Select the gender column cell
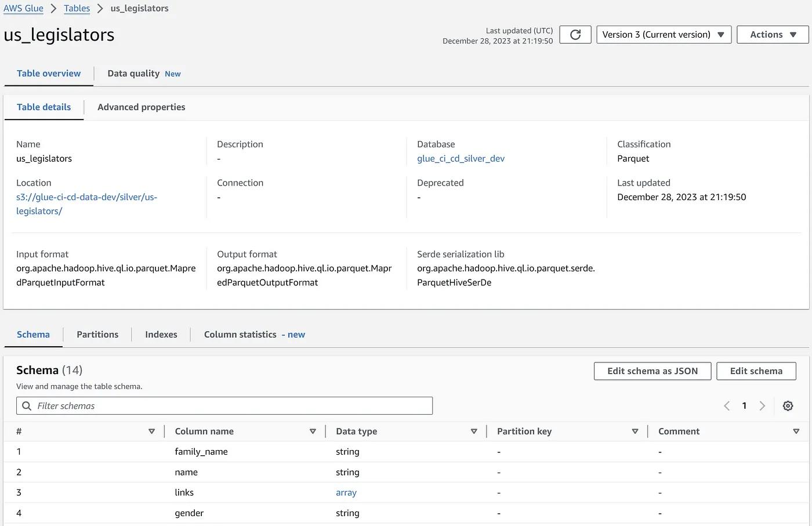Image resolution: width=812 pixels, height=526 pixels. click(x=189, y=513)
